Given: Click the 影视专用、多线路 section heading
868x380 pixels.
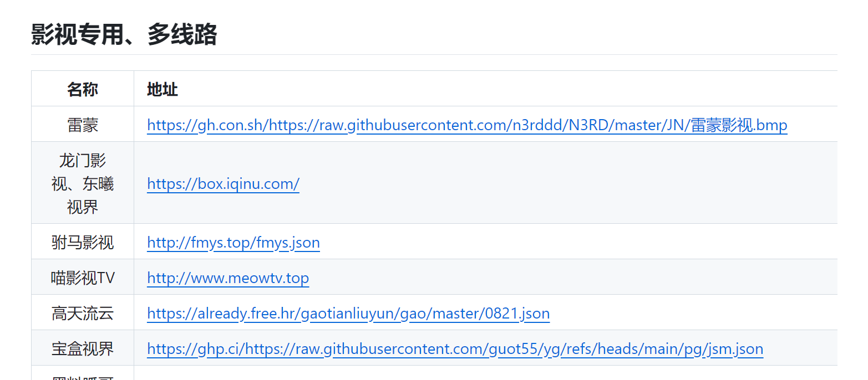Looking at the screenshot, I should click(x=124, y=34).
